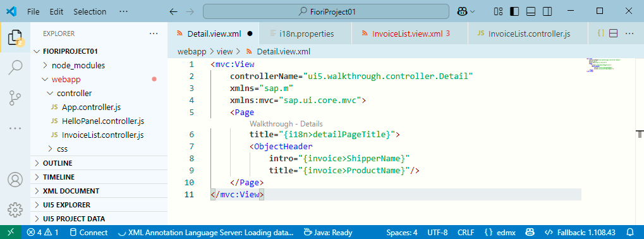Viewport: 644px width, 239px height.
Task: Click the VS Code logo icon
Action: pos(11,11)
